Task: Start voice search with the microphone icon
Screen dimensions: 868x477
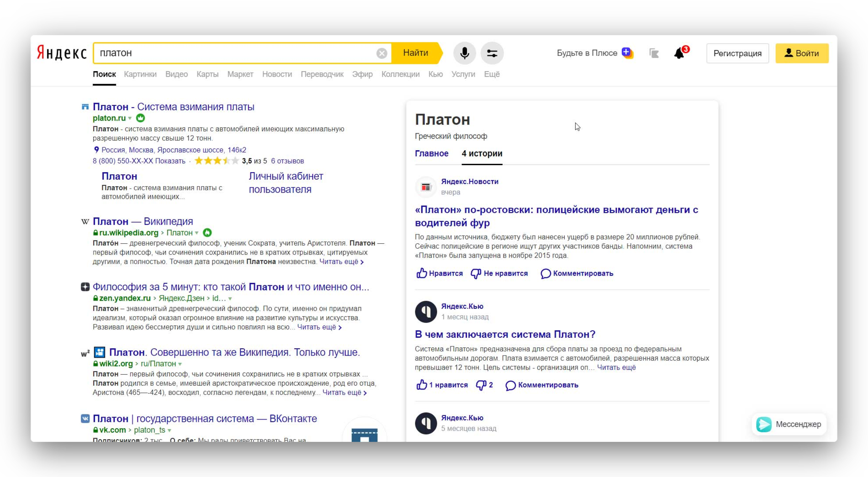Action: pos(464,53)
